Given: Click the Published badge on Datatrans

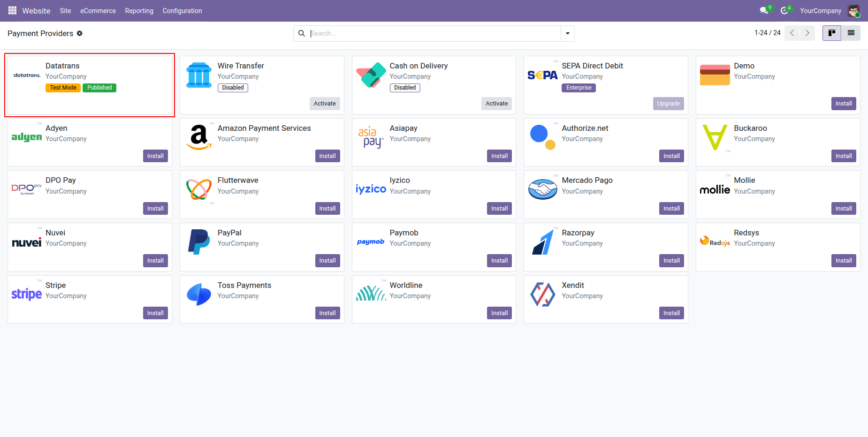Looking at the screenshot, I should pyautogui.click(x=99, y=88).
